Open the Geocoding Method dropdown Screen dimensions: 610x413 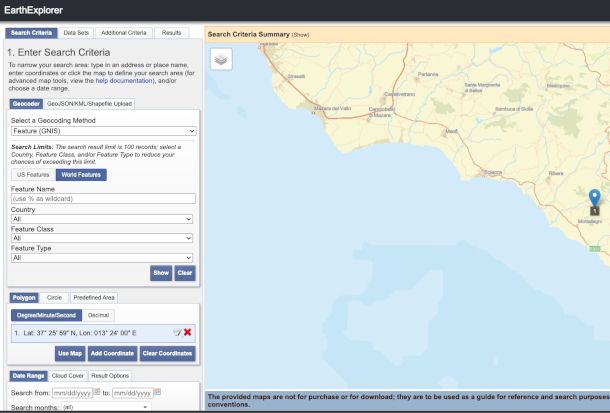pos(103,131)
